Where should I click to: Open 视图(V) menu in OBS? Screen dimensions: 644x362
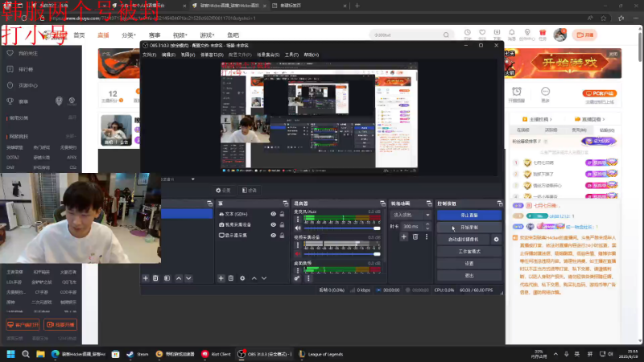click(188, 55)
